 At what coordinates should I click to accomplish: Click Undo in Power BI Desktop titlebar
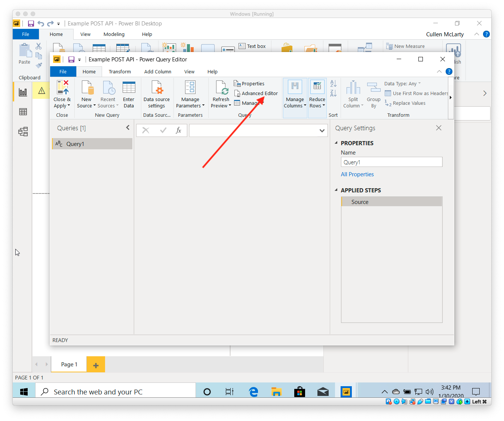pos(41,24)
